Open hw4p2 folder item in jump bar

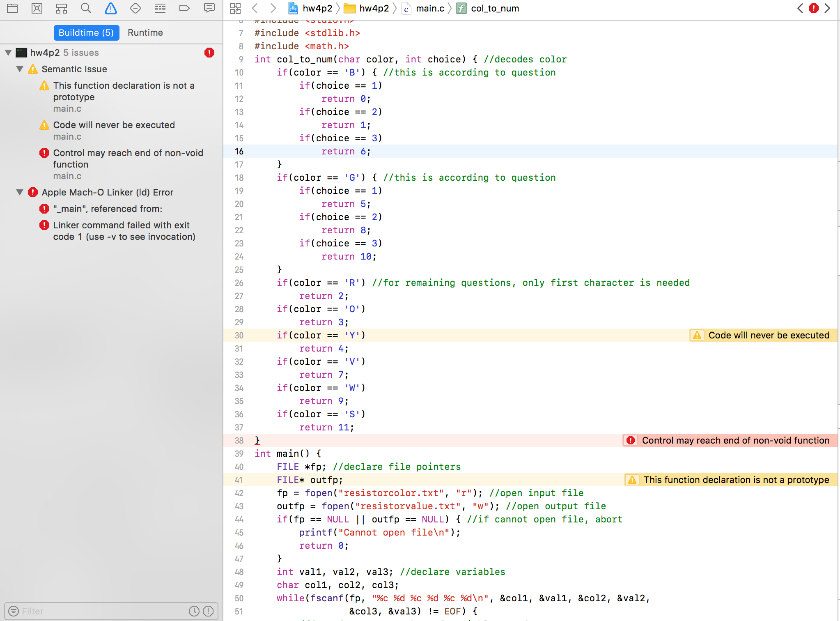click(366, 8)
